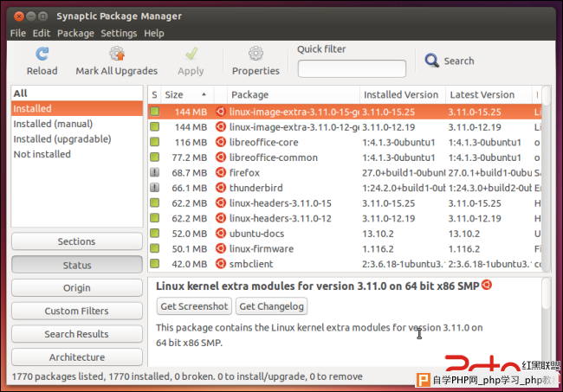Image resolution: width=563 pixels, height=392 pixels.
Task: Click Ubuntu logo icon beside libreoffice-common
Action: (x=221, y=157)
